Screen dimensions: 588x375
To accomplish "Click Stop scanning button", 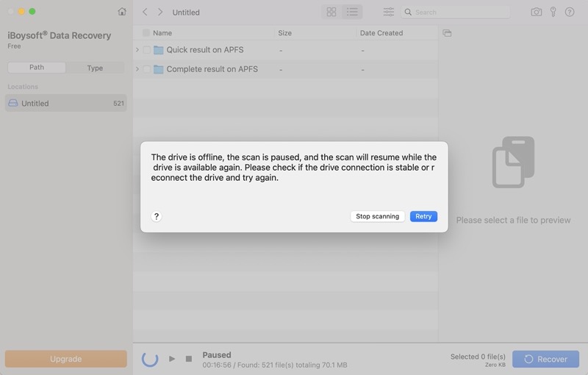I will (x=377, y=216).
